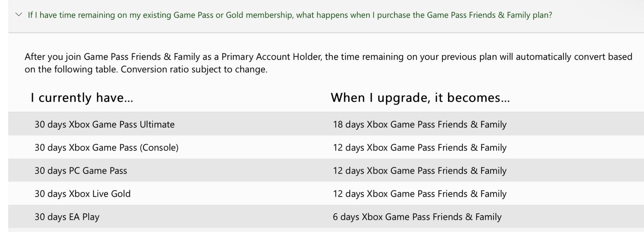The image size is (644, 232).
Task: Click the Friends & Family plan question heading
Action: coord(290,15)
